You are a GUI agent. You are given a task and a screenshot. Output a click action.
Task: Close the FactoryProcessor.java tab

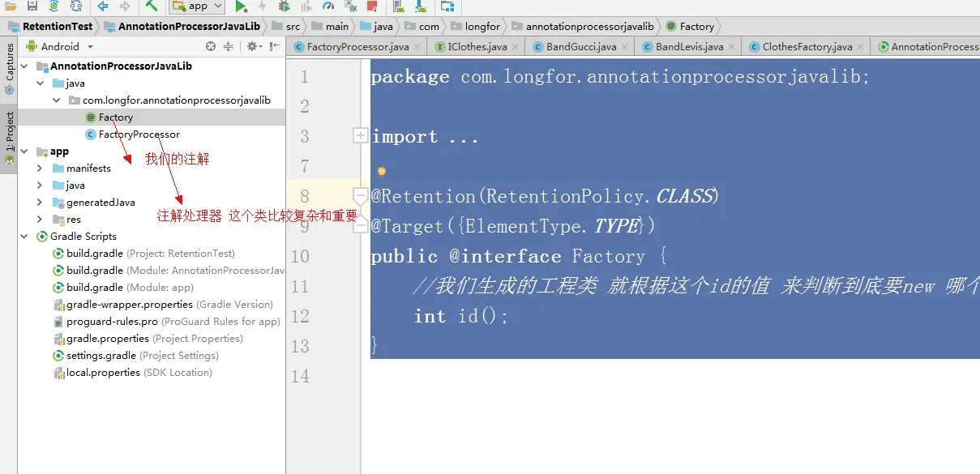(x=417, y=47)
